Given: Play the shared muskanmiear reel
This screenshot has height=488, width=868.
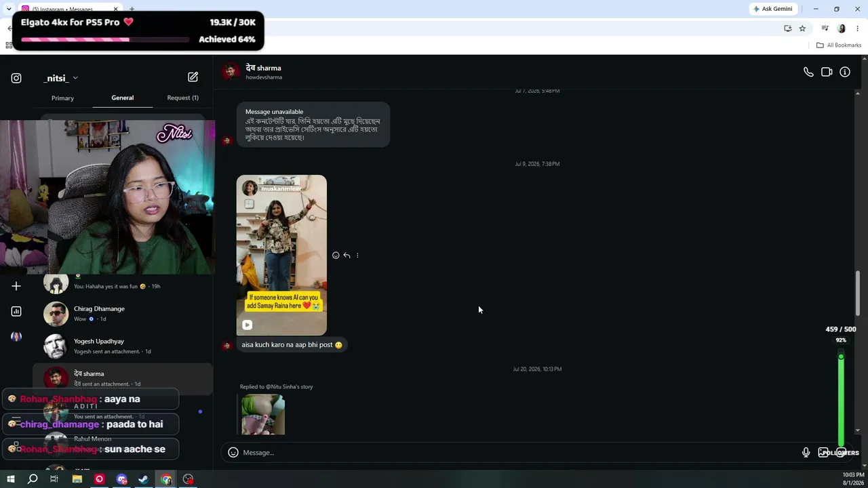Looking at the screenshot, I should point(281,256).
